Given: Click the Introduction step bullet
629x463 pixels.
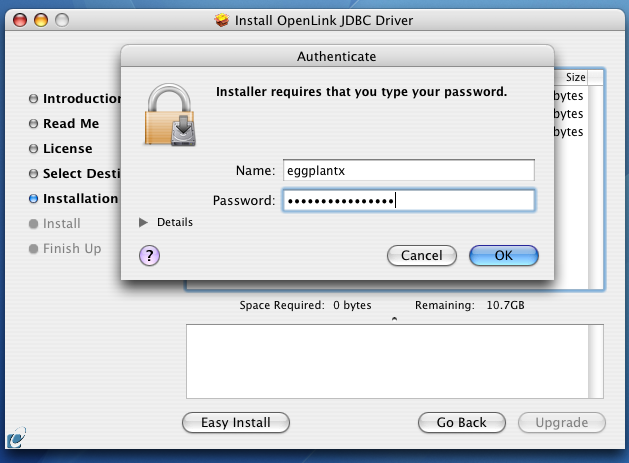Looking at the screenshot, I should (x=34, y=98).
